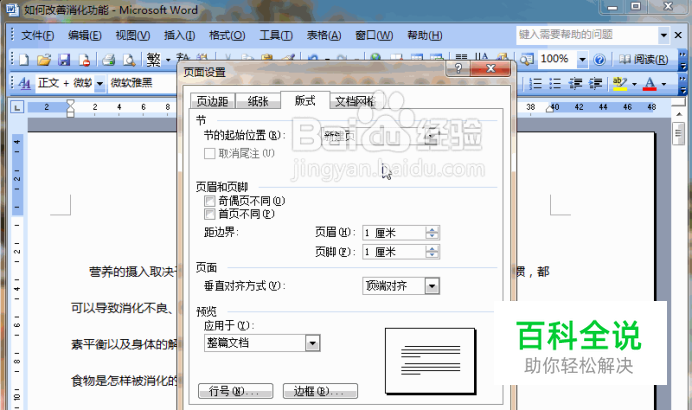Open 节的起始位置 dropdown
The width and height of the screenshot is (692, 410).
coord(431,136)
